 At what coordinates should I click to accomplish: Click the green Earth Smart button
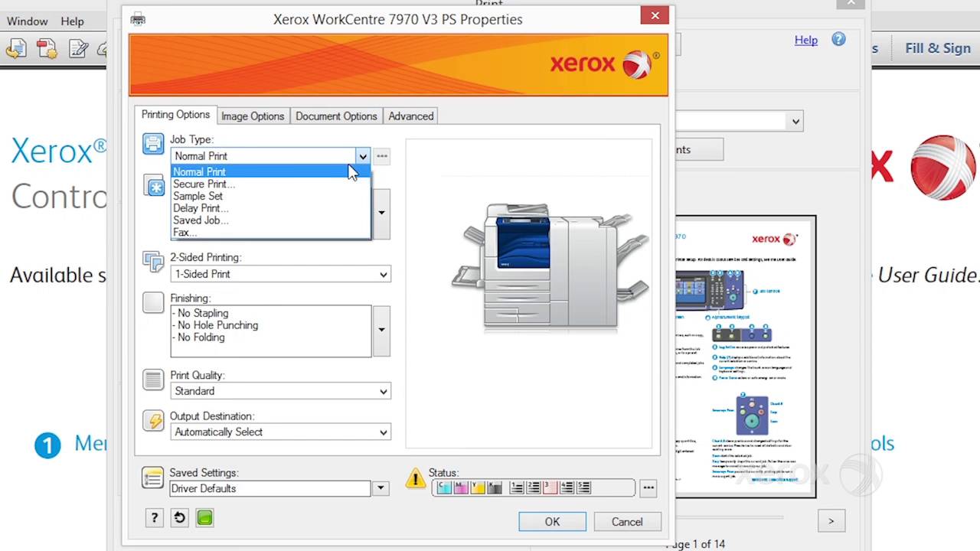coord(204,518)
